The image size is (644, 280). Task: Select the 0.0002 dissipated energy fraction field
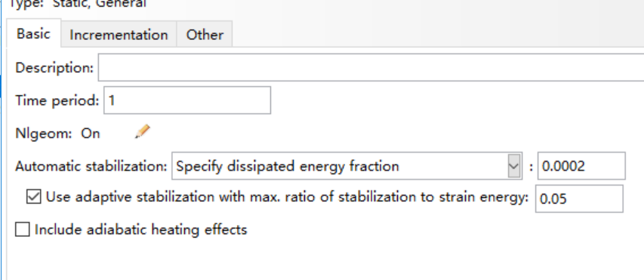[581, 166]
